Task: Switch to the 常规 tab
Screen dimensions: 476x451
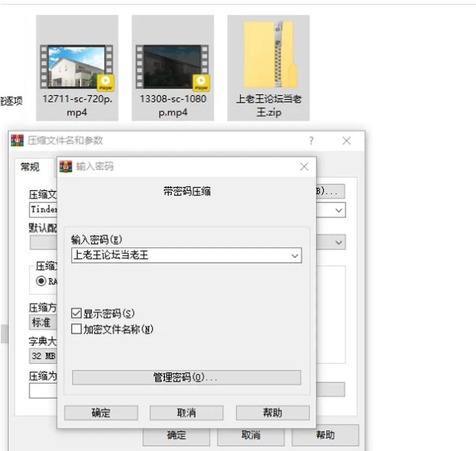Action: click(x=30, y=167)
